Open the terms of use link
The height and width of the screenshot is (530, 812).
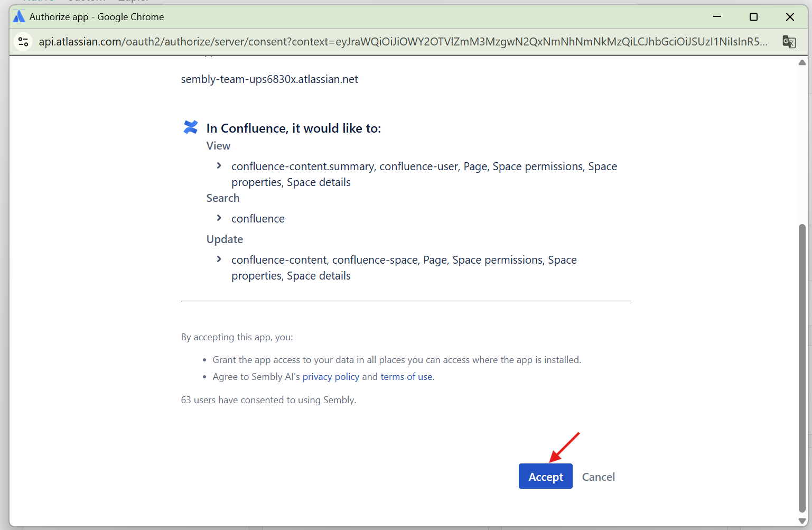click(x=406, y=377)
